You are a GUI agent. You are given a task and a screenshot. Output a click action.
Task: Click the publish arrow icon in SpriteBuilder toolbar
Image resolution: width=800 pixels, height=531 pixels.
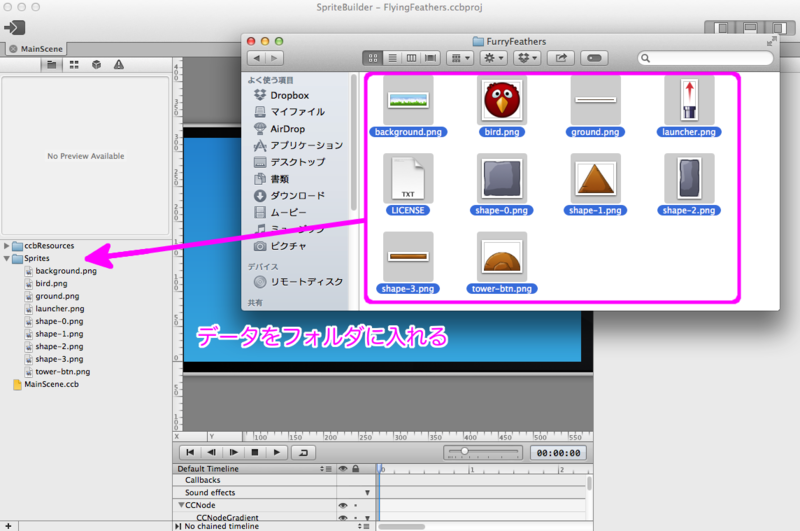click(14, 28)
